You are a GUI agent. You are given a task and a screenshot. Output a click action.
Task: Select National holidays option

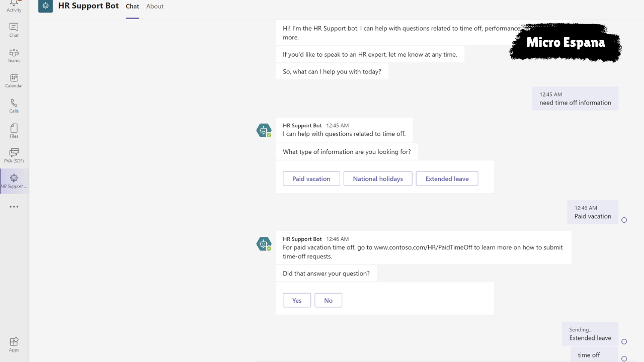point(378,178)
